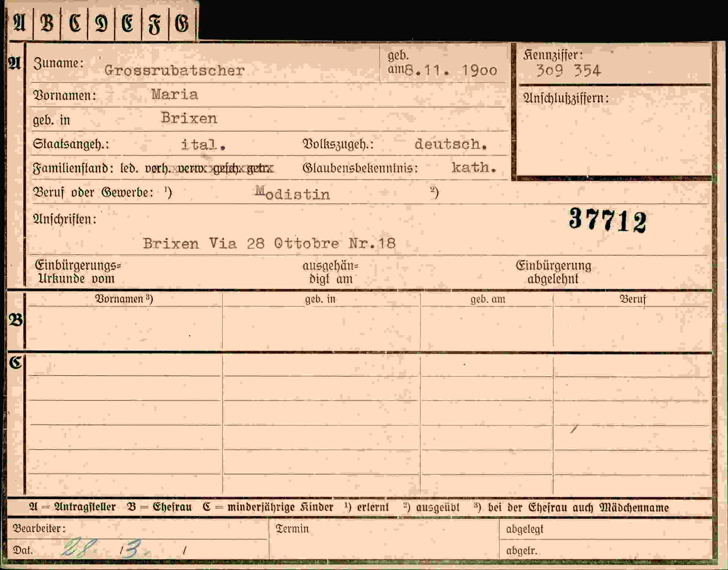Viewport: 728px width, 570px height.
Task: Click the Vornamen label in section A
Action: tap(65, 95)
